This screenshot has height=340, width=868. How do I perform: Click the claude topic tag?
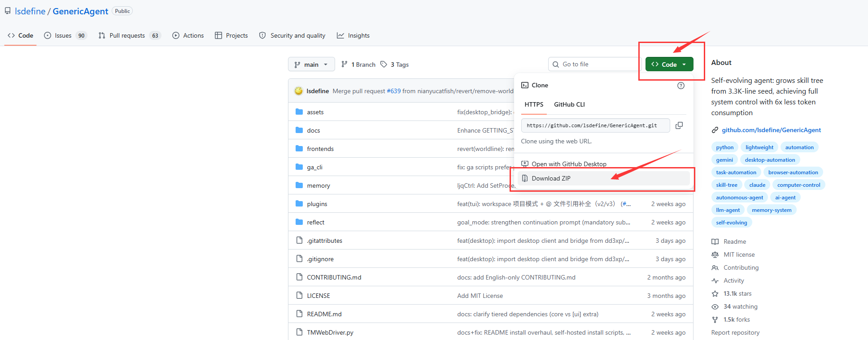[x=757, y=185]
